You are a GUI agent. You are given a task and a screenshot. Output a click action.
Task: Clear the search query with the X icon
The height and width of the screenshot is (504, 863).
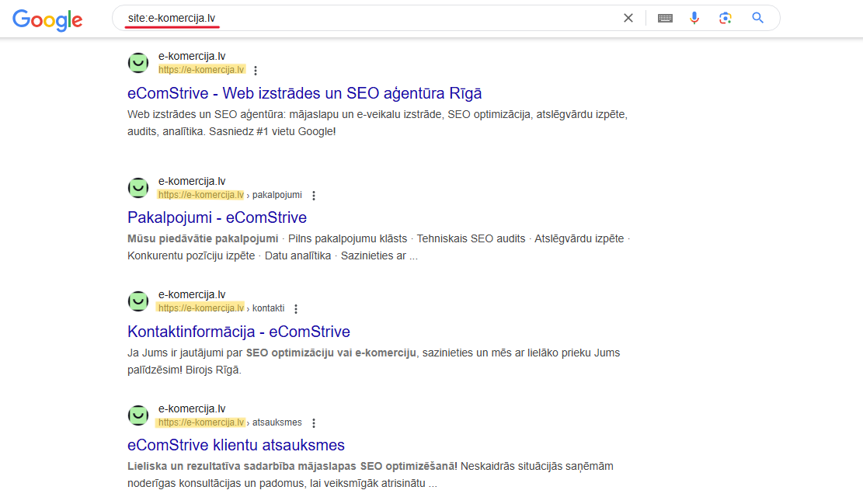click(628, 17)
